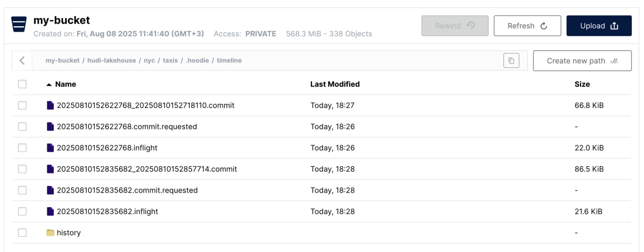Click the history folder icon
This screenshot has width=644, height=252.
tap(50, 233)
